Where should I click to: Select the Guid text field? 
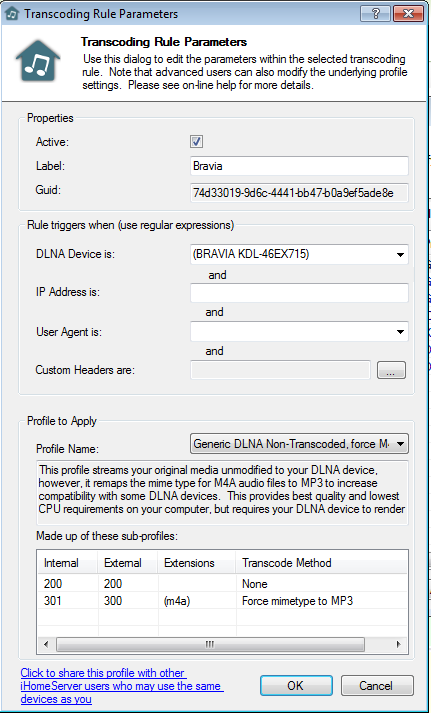click(x=299, y=193)
